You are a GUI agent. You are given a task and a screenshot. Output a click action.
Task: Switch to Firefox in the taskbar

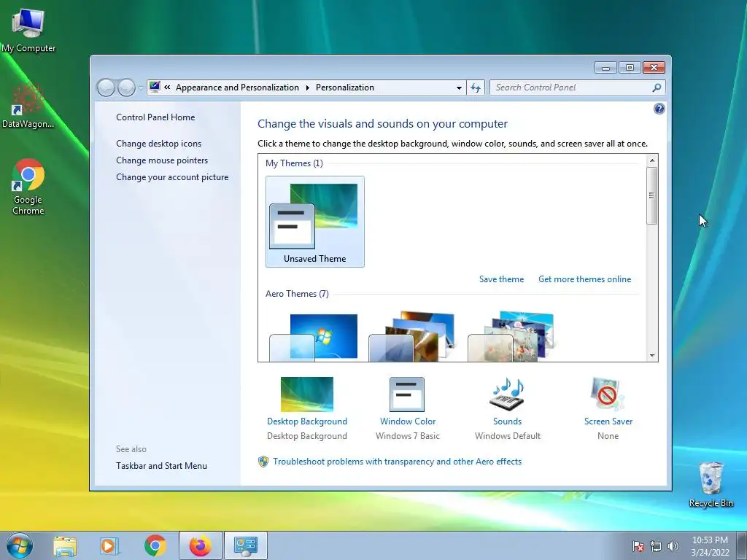pyautogui.click(x=200, y=545)
